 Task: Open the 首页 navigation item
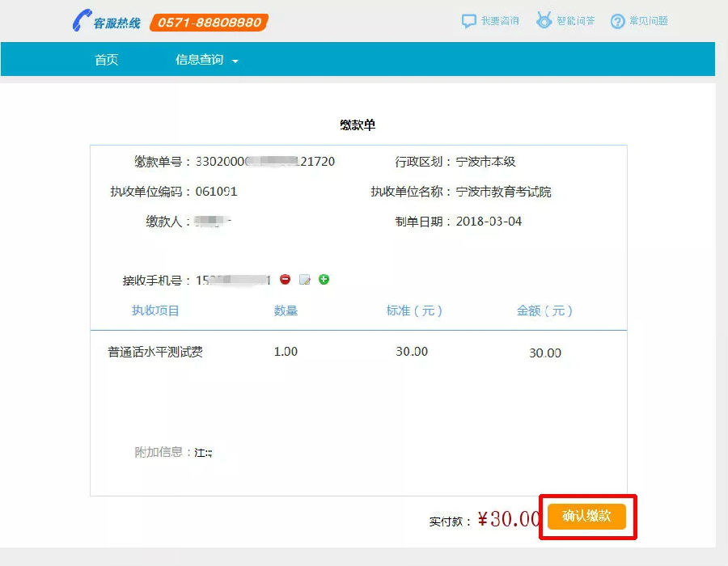(x=106, y=60)
